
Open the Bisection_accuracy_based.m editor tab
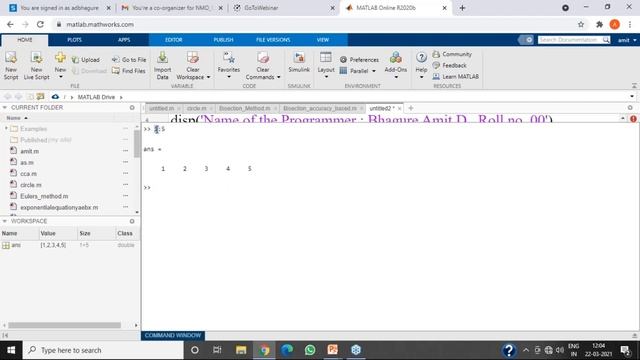(320, 108)
